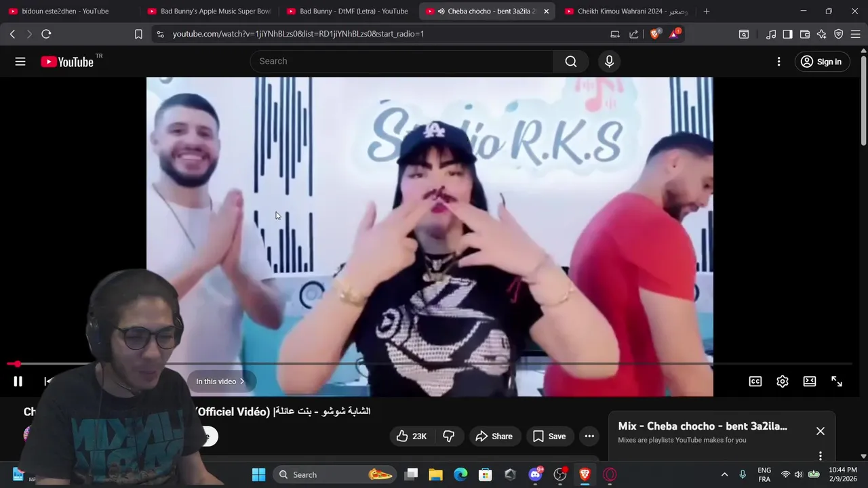Open Brave Shields panel
This screenshot has width=868, height=488.
pos(655,34)
